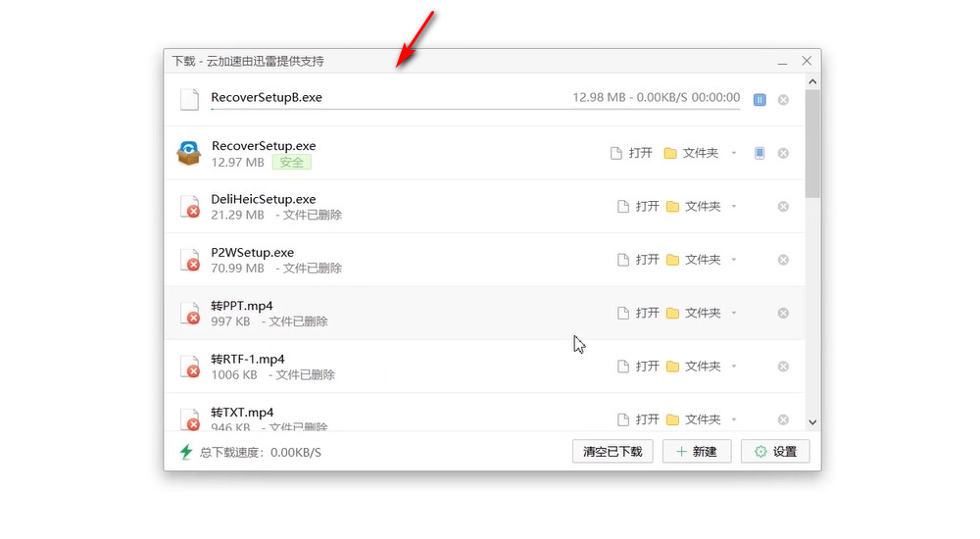The image size is (980, 539).
Task: Open 文件夹 for 转RTF-1.mp4
Action: [694, 366]
